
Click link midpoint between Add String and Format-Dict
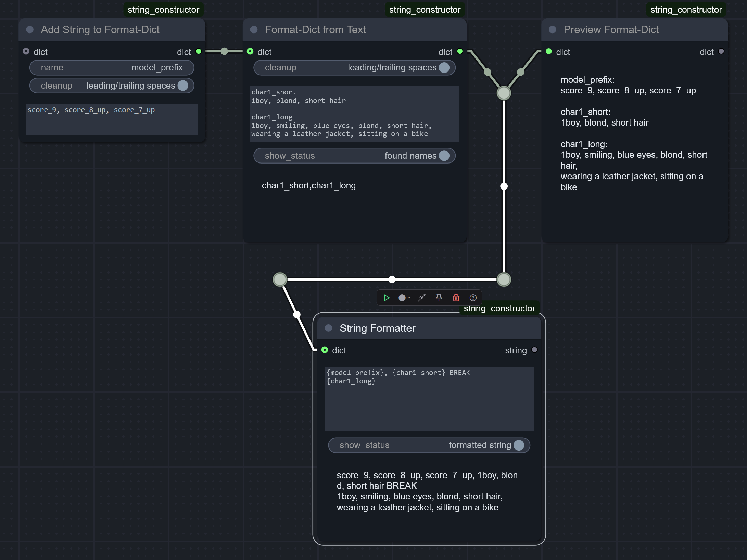pos(224,51)
